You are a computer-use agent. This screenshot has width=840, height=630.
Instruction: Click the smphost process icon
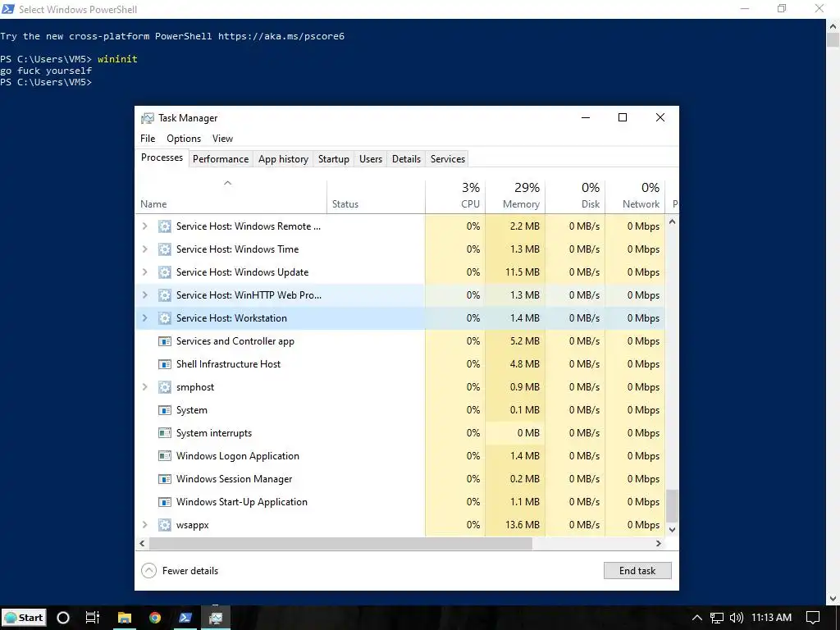pyautogui.click(x=164, y=387)
